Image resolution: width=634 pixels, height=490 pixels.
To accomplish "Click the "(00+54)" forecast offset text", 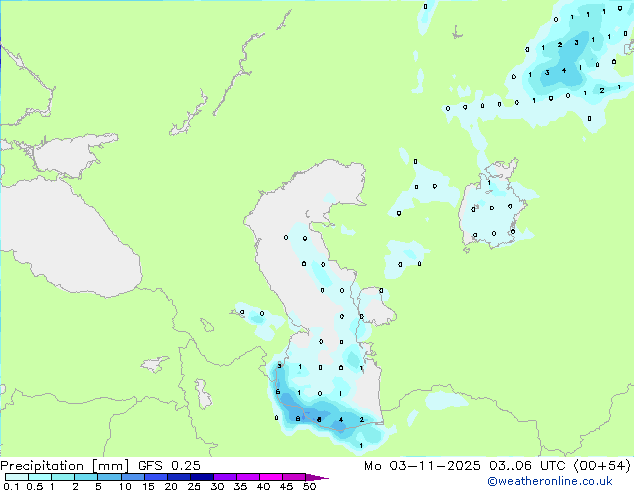I will pos(602,466).
